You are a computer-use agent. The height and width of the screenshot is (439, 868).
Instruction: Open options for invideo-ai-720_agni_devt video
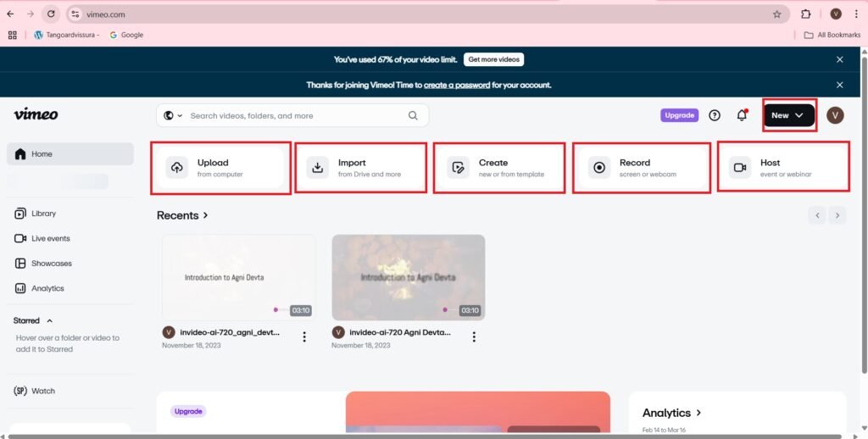click(x=304, y=336)
